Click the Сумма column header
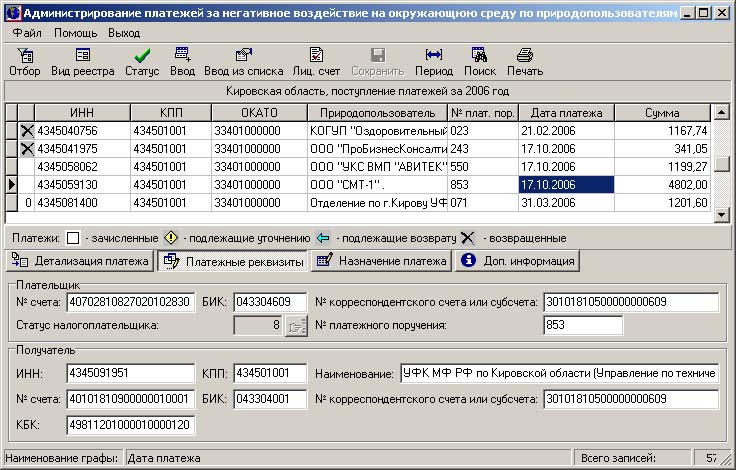Screen dimensions: 736x470 click(x=662, y=113)
